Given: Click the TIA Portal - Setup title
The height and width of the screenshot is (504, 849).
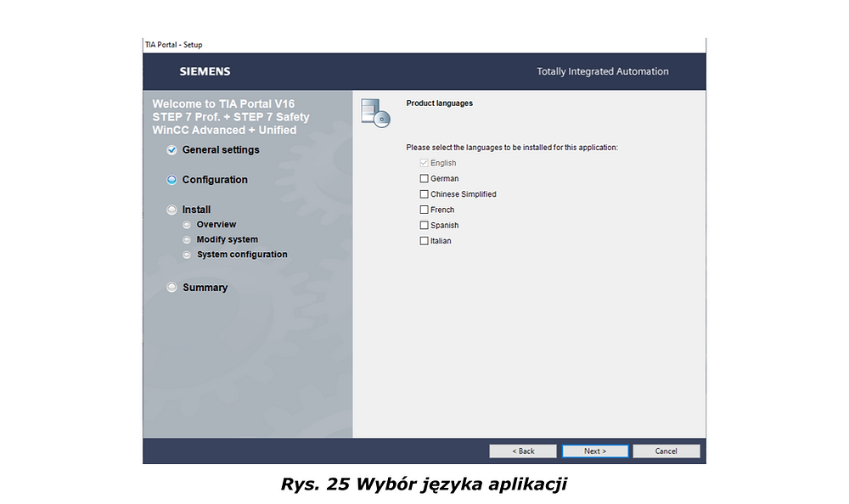Looking at the screenshot, I should (173, 45).
